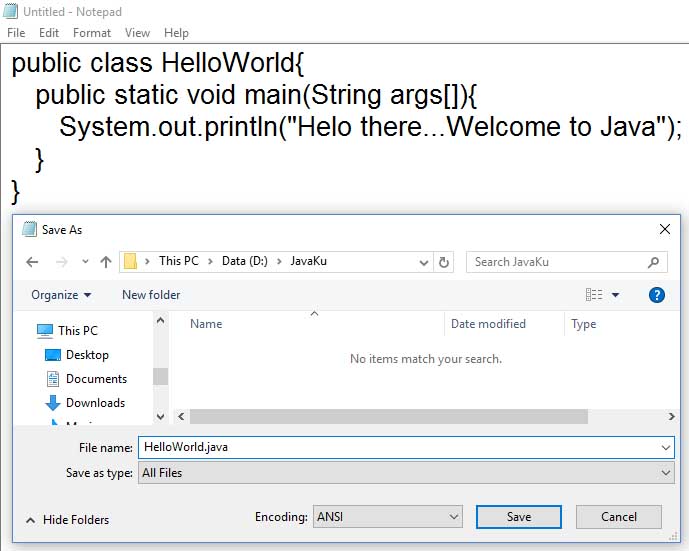Click the Save button

pos(519,517)
